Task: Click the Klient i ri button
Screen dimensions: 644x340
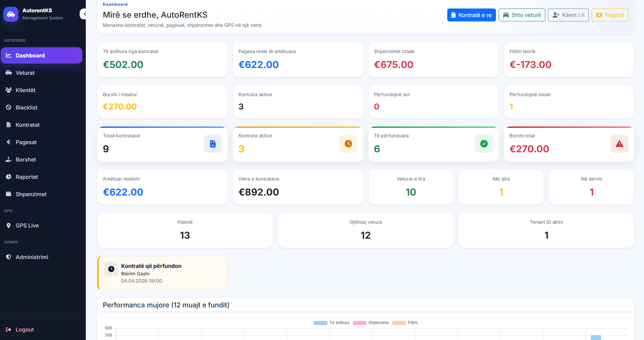Action: (568, 15)
